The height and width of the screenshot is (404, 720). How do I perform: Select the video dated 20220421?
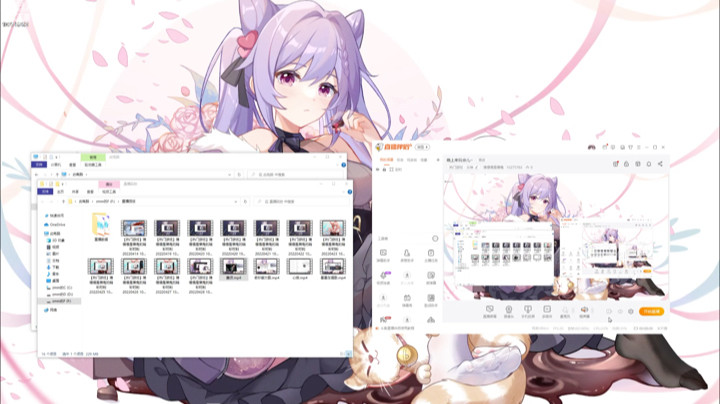point(266,238)
